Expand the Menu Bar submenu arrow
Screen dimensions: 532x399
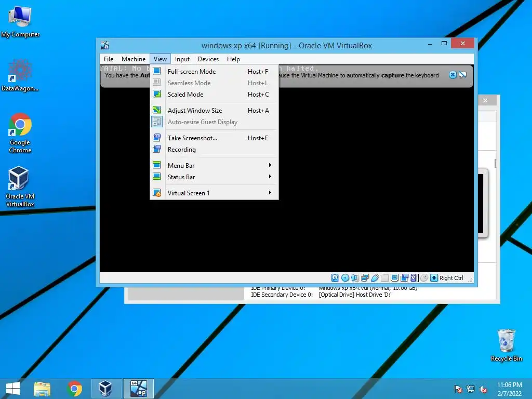(270, 165)
